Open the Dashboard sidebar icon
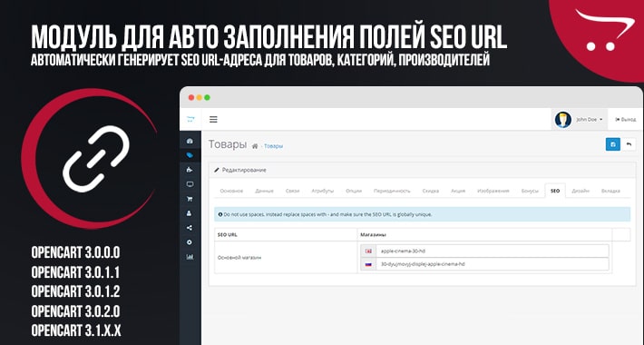 (x=190, y=141)
